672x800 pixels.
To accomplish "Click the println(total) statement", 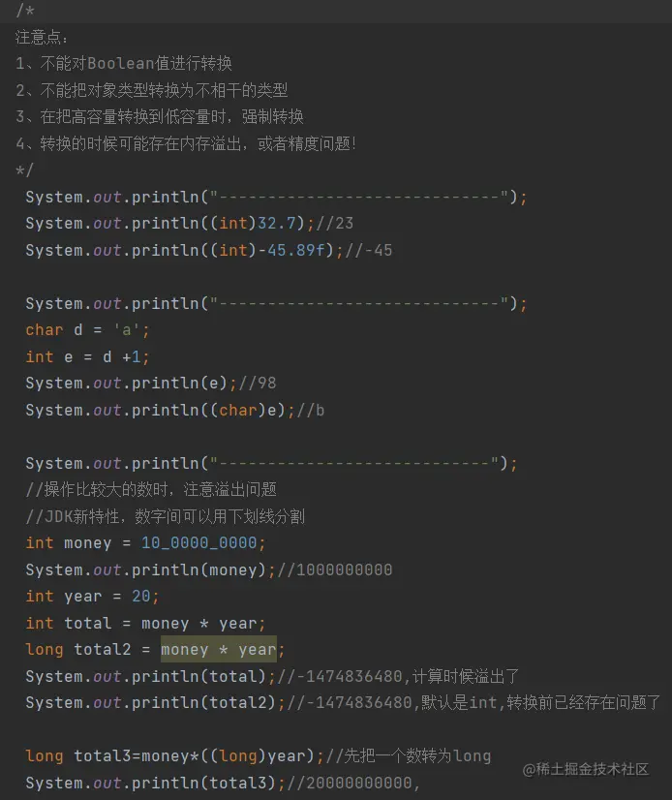I will (x=145, y=676).
